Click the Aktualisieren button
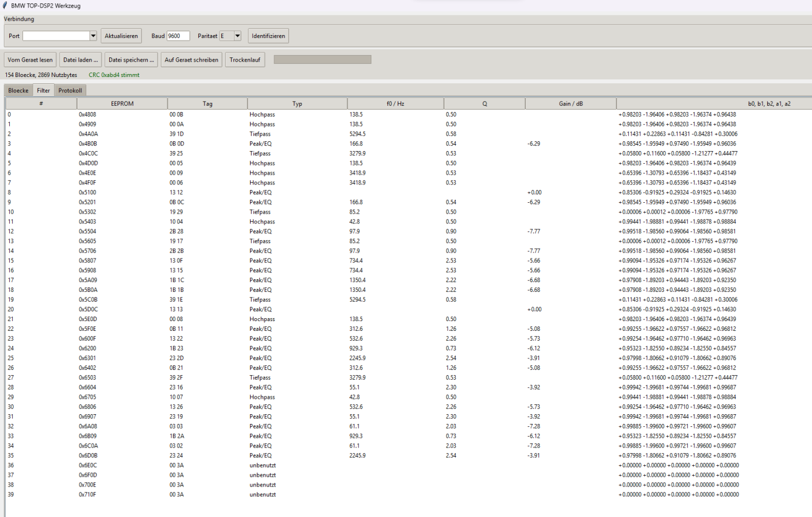812x517 pixels. [121, 36]
